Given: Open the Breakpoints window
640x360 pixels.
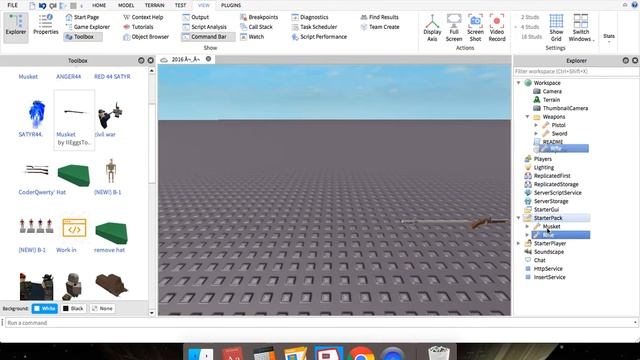Looking at the screenshot, I should coord(259,17).
